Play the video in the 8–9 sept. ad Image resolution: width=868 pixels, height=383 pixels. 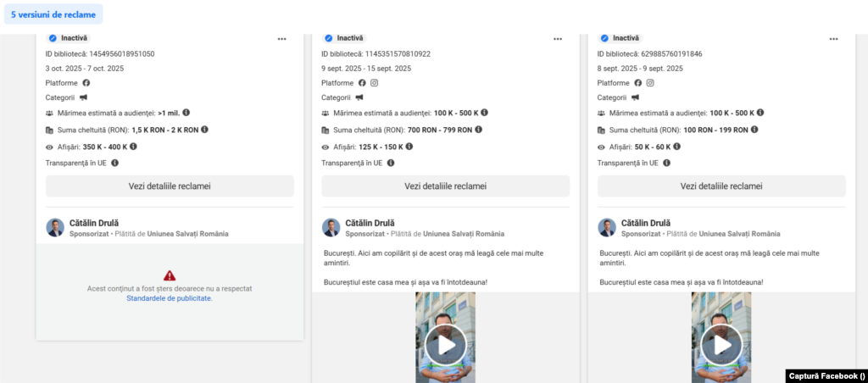721,343
